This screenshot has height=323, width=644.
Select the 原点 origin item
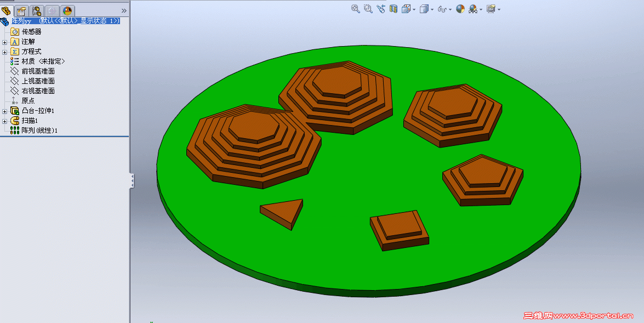(29, 101)
